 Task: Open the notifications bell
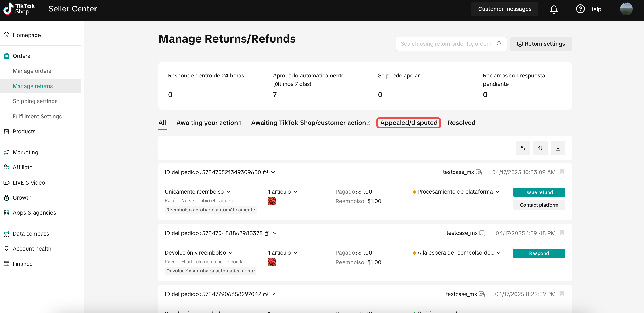pyautogui.click(x=554, y=9)
